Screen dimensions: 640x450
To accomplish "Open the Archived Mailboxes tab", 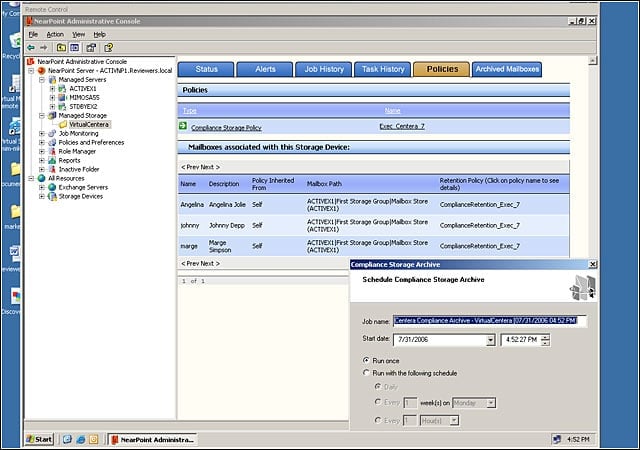I will click(x=507, y=69).
